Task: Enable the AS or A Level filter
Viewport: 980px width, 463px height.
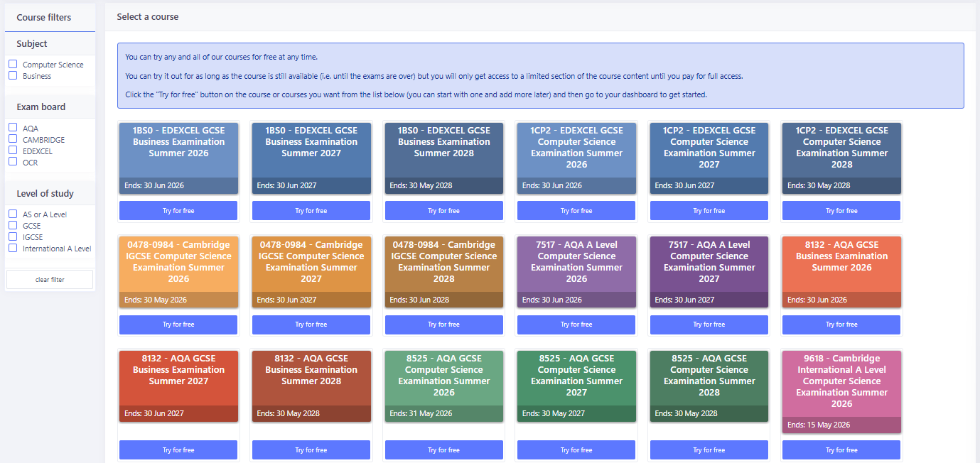Action: [13, 214]
